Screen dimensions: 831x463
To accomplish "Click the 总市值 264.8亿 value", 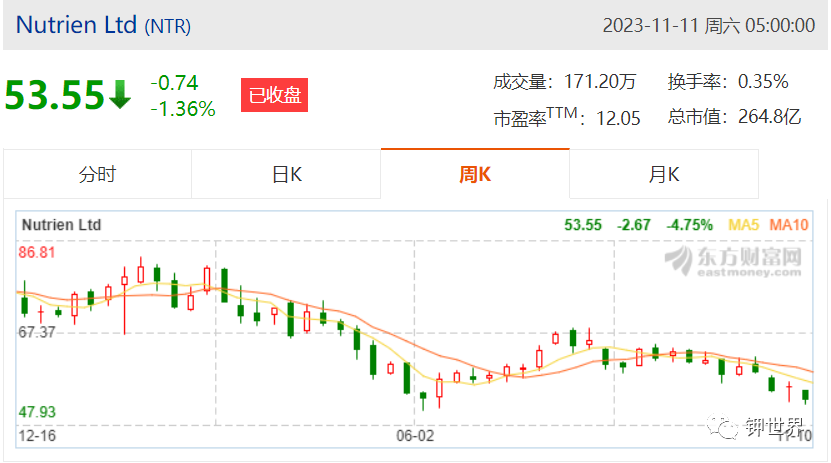I will point(770,117).
